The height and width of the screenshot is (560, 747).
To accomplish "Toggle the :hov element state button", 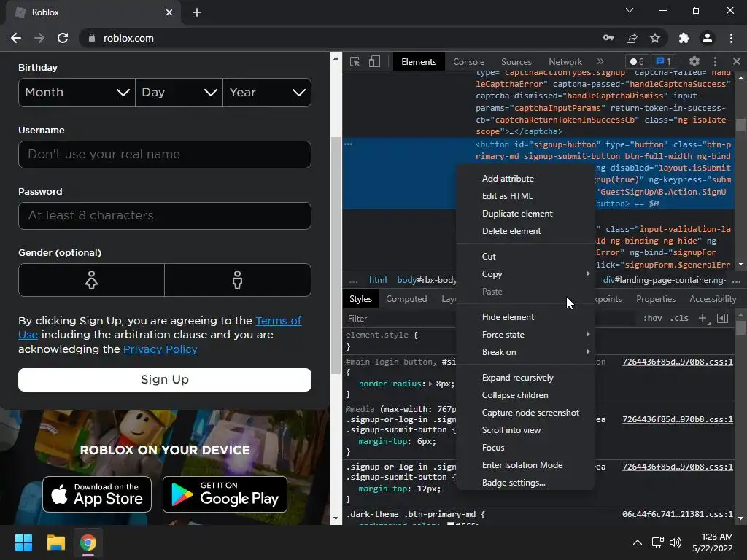I will [x=653, y=318].
